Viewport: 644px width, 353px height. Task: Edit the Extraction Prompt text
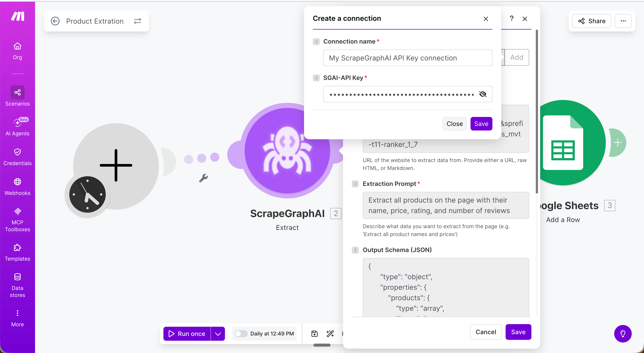point(446,205)
